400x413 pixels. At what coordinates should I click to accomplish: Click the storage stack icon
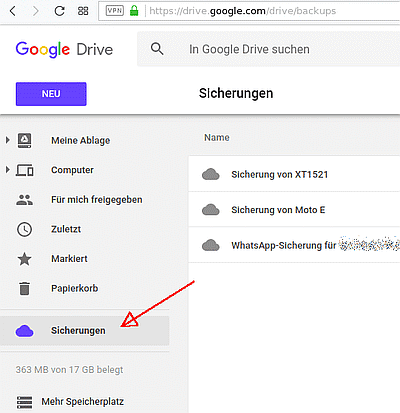[25, 402]
